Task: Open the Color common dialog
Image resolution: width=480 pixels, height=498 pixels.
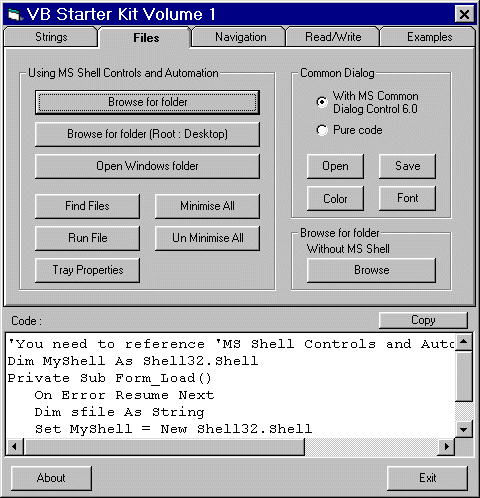Action: pos(335,198)
